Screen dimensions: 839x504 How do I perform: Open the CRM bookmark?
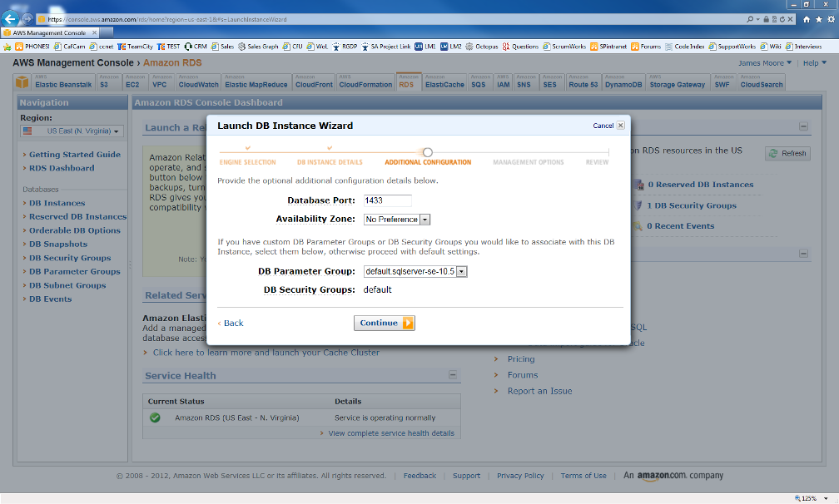196,47
